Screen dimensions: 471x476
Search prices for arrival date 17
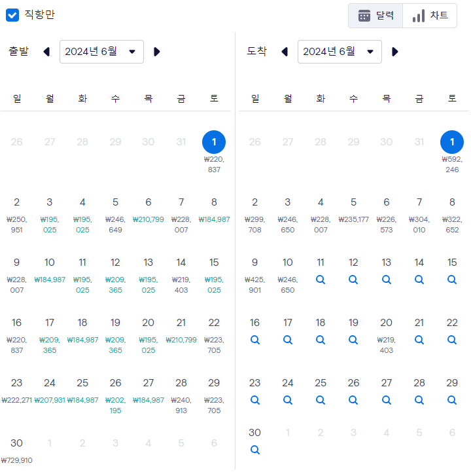point(288,340)
